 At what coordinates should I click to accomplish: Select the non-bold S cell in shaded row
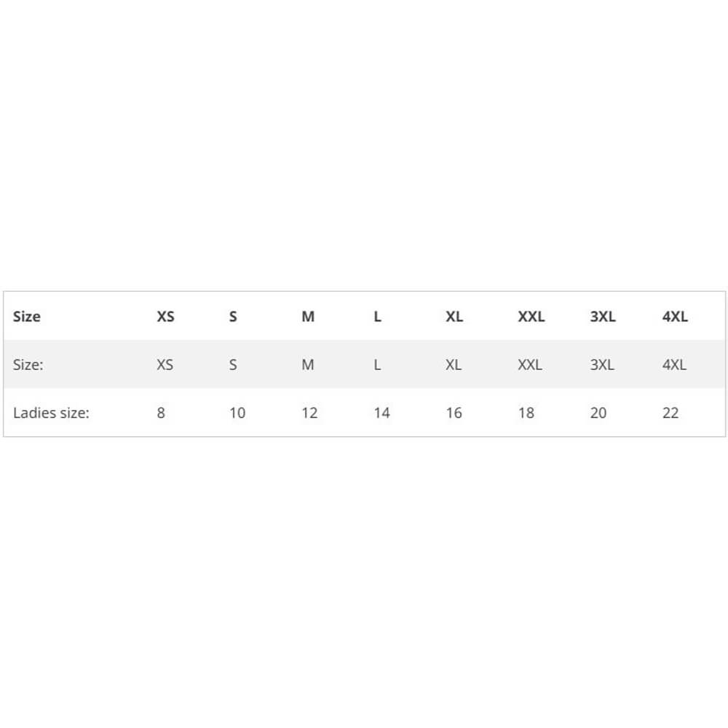(x=233, y=365)
